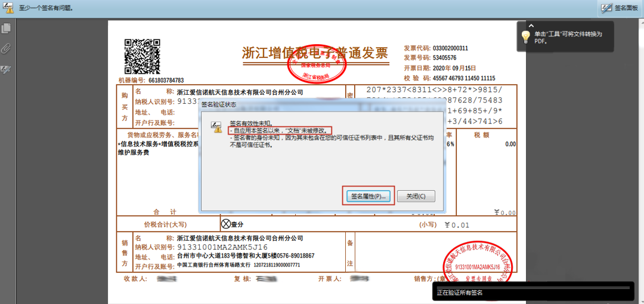Select the tax amount 0.00 value
This screenshot has width=644, height=304.
[510, 144]
